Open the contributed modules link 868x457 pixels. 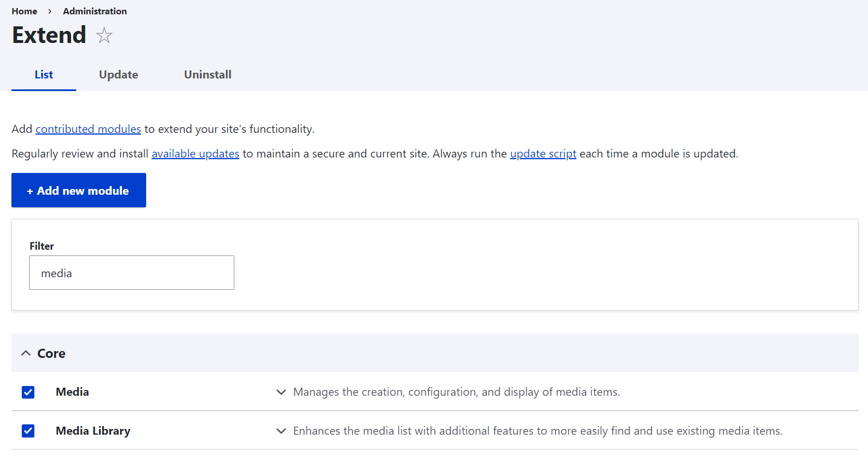point(88,129)
